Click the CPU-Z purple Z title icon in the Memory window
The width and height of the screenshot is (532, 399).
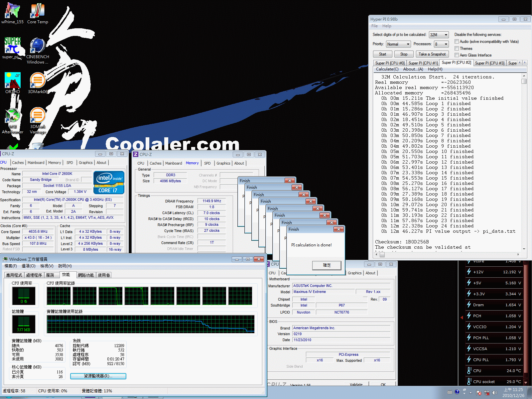coord(136,154)
